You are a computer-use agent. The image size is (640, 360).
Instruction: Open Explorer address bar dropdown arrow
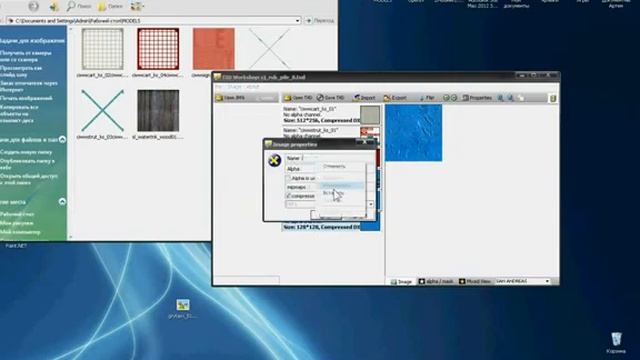click(298, 20)
